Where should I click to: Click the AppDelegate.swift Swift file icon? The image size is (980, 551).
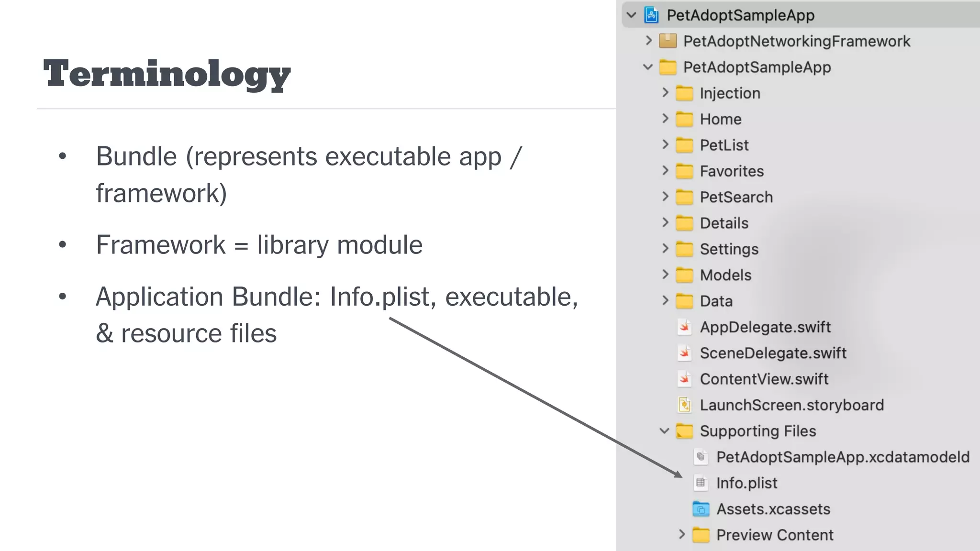point(685,327)
